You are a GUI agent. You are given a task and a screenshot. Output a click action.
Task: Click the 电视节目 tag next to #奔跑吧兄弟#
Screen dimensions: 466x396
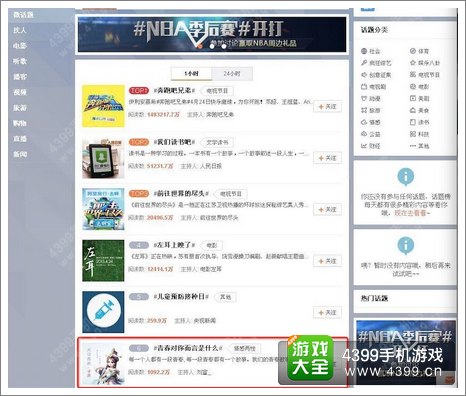[x=217, y=91]
